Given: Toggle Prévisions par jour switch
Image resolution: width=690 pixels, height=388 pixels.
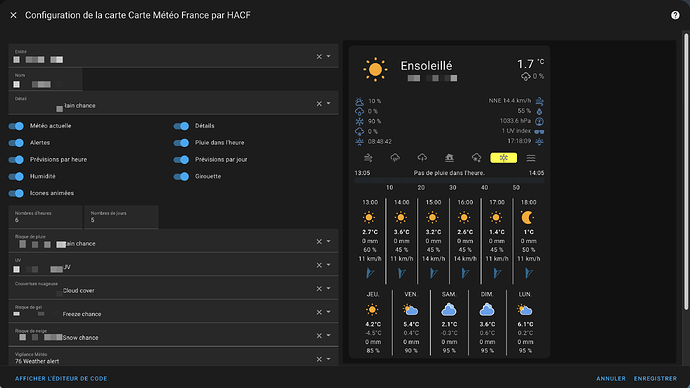Looking at the screenshot, I should point(181,160).
